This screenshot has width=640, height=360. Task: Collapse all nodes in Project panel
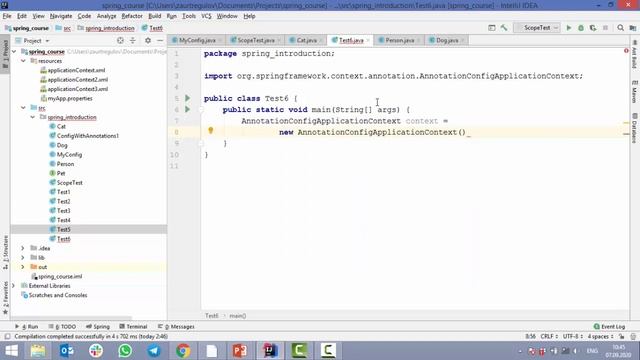coord(133,40)
